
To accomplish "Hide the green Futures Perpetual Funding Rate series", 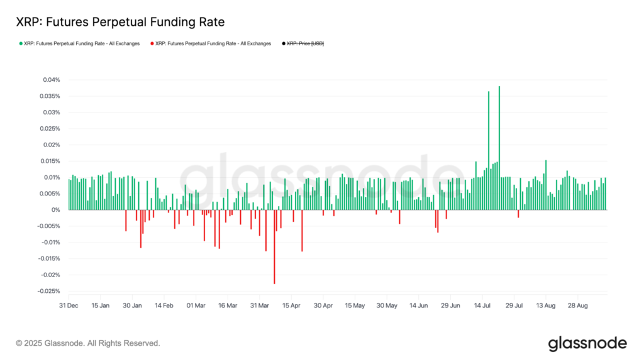I will (x=82, y=43).
